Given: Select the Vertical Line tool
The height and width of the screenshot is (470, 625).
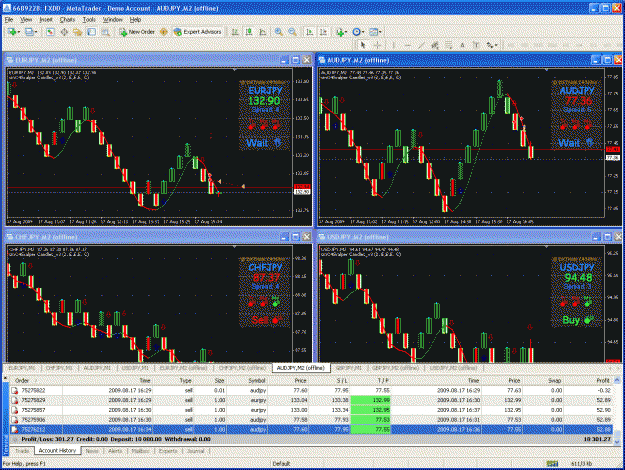Looking at the screenshot, I should pyautogui.click(x=393, y=45).
